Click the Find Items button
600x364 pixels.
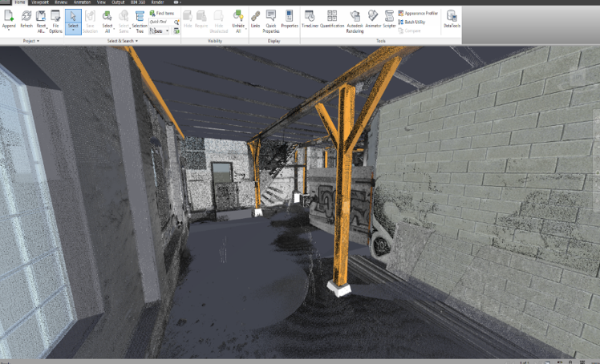point(161,14)
